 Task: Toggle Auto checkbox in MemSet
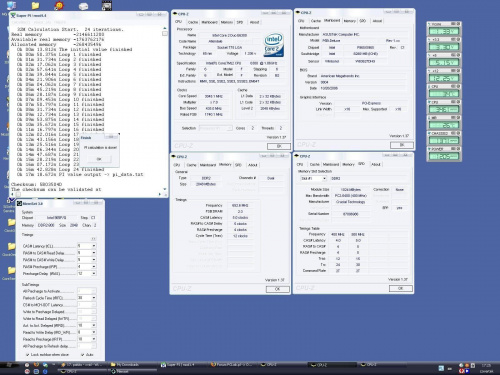(82, 355)
